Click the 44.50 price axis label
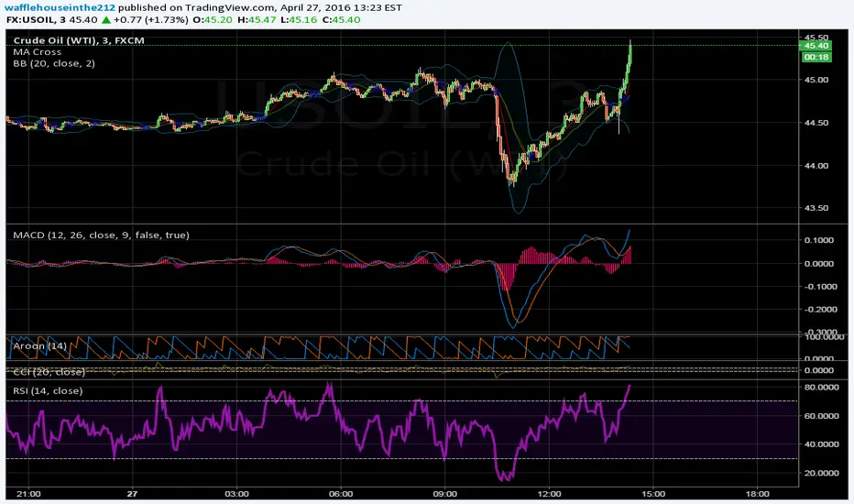This screenshot has height=504, width=854. [816, 123]
